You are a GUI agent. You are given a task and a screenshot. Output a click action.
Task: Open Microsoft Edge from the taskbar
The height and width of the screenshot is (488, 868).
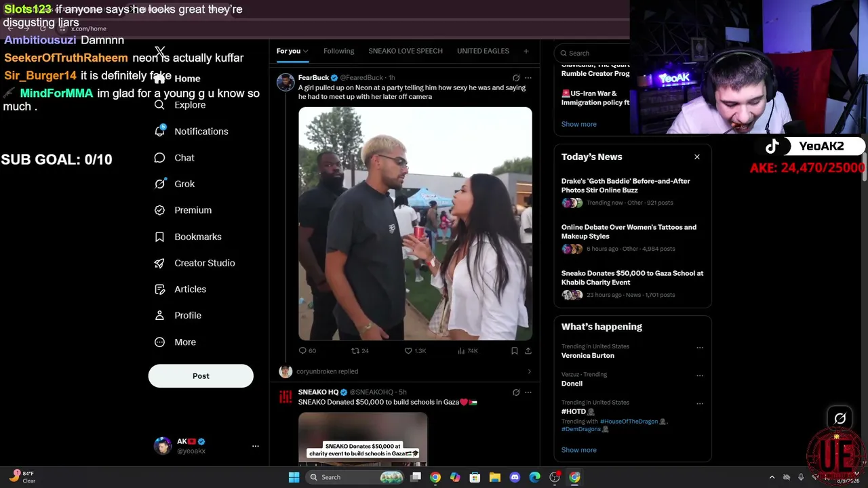coord(534,477)
